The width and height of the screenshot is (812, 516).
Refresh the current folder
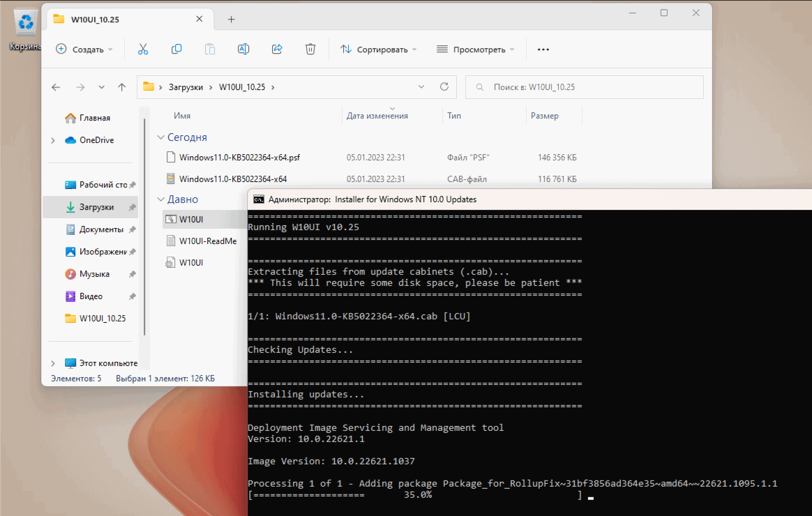point(444,86)
